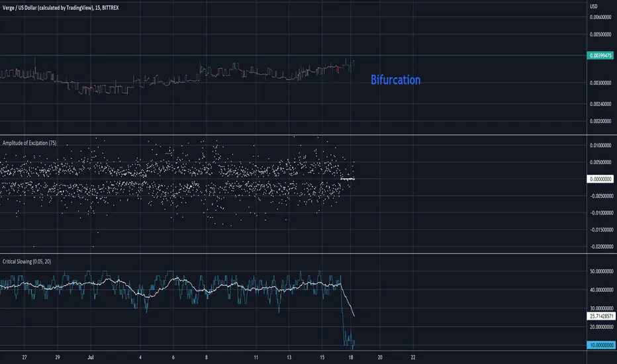Click the 13 date on time axis
Image resolution: width=617 pixels, height=364 pixels.
289,357
